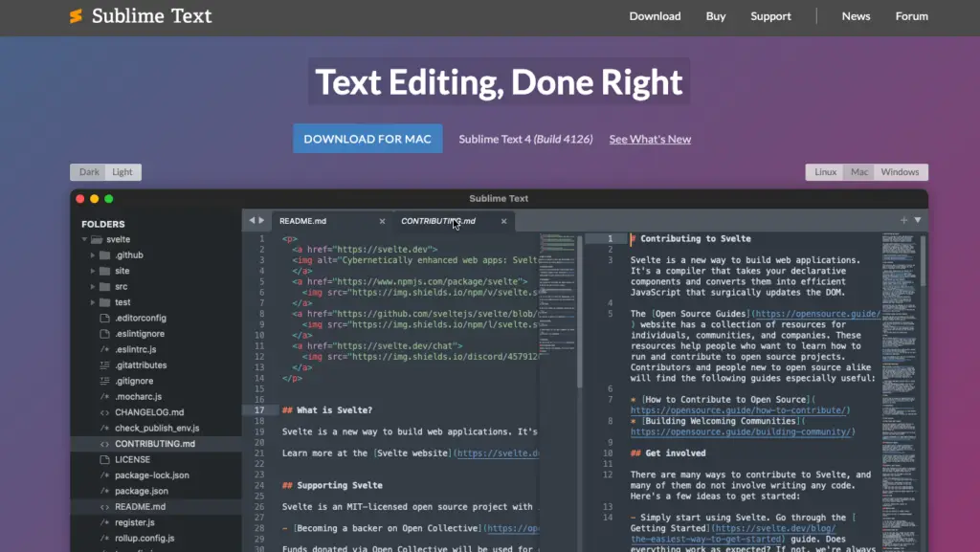Click the CONTRIBUTING.md sidebar file icon
Viewport: 980px width, 552px height.
click(105, 443)
